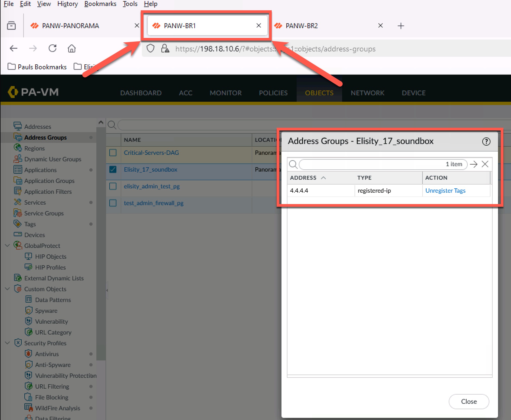The image size is (511, 420).
Task: Tick the elisity_admin_test_pg checkbox
Action: point(113,186)
